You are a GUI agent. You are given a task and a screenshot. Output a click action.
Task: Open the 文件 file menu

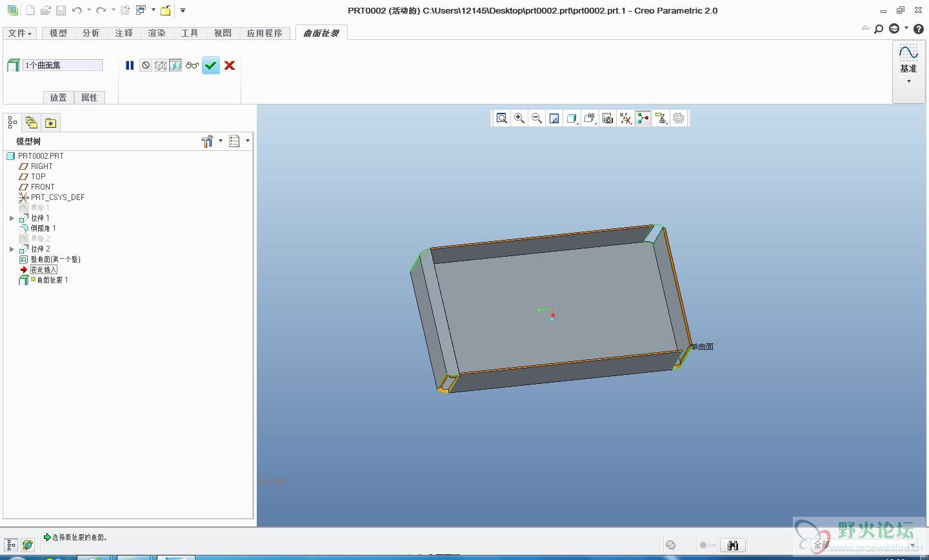(x=20, y=33)
